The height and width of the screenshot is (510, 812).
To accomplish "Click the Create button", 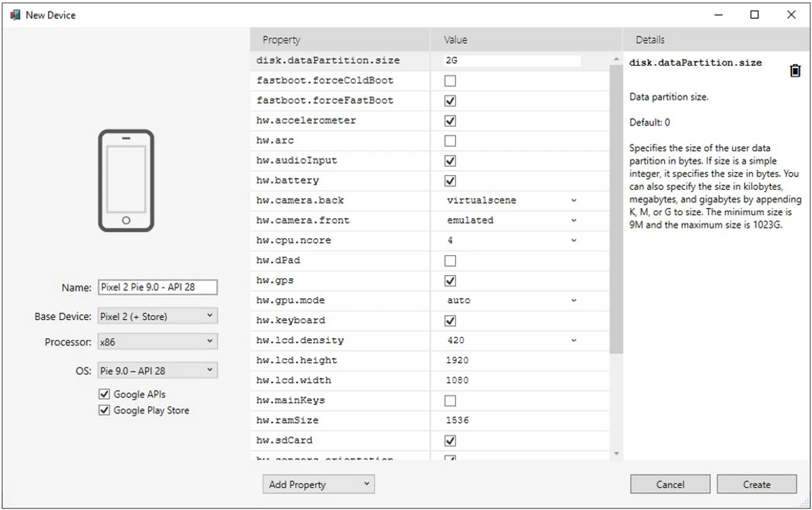I will (x=757, y=484).
